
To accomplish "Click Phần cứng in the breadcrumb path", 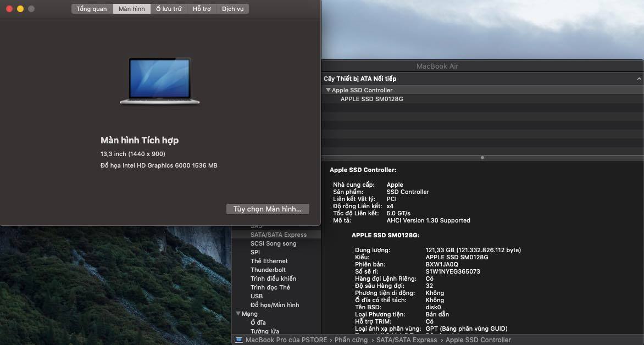I will pyautogui.click(x=352, y=340).
